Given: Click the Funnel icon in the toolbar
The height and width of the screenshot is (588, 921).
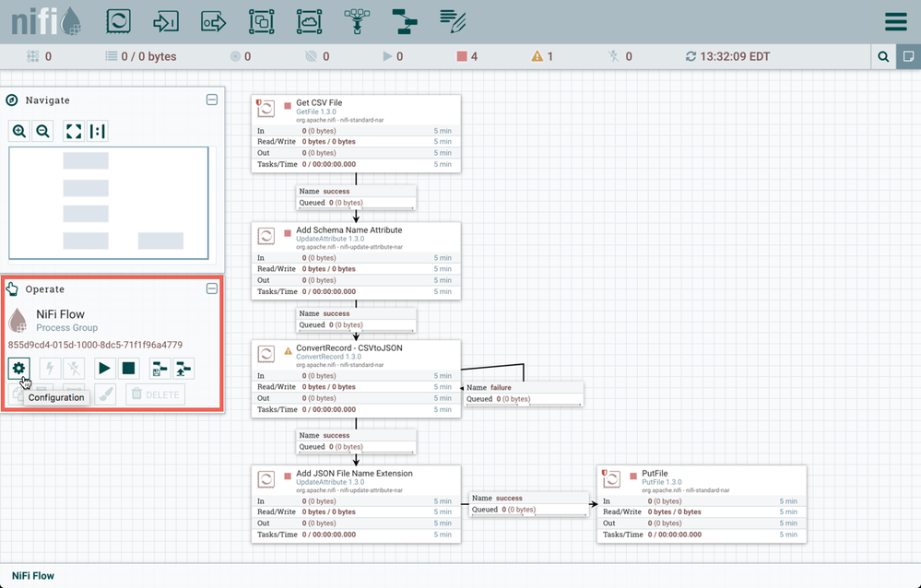Looking at the screenshot, I should (x=357, y=20).
